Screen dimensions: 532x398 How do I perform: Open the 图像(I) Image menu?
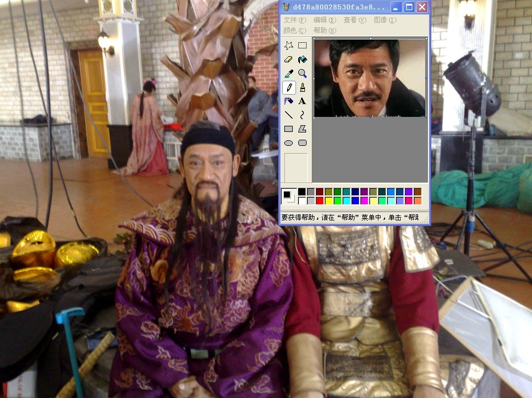[x=385, y=20]
